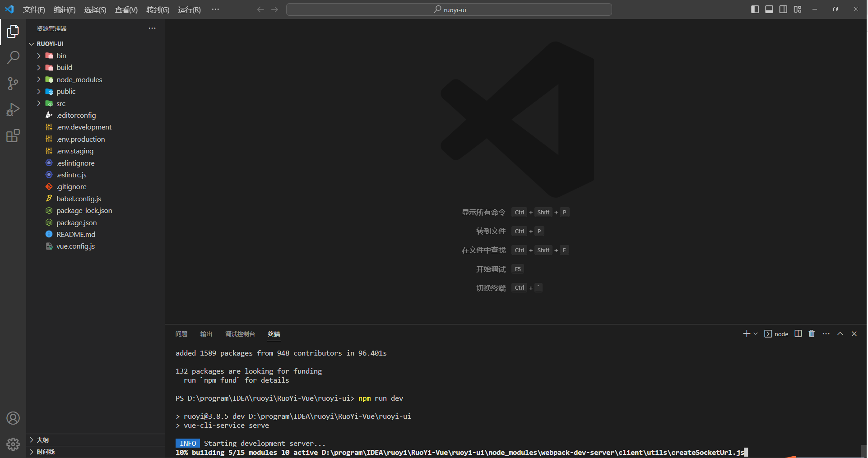Screen dimensions: 868x458
Task: Open terminal panel more actions ellipsis
Action: click(x=826, y=333)
